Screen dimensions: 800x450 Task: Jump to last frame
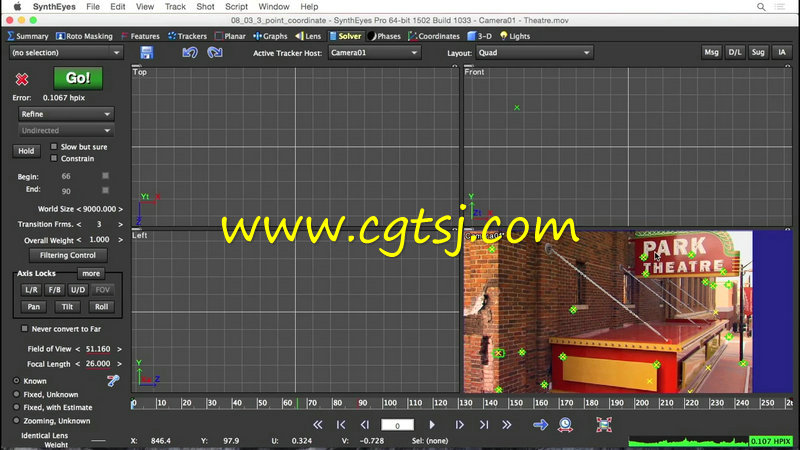[x=484, y=424]
